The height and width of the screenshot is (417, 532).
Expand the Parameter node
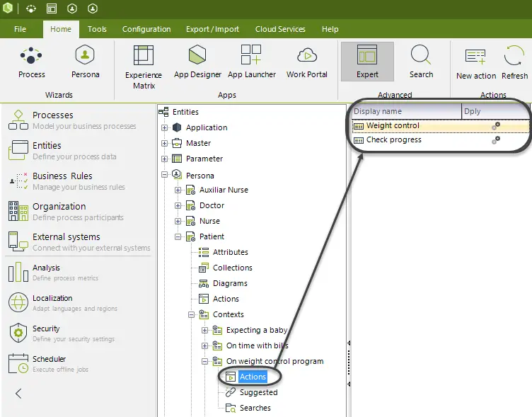pyautogui.click(x=165, y=159)
